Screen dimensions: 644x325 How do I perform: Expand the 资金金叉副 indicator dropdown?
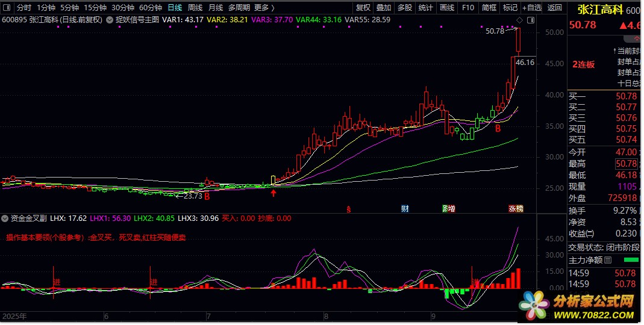point(5,218)
